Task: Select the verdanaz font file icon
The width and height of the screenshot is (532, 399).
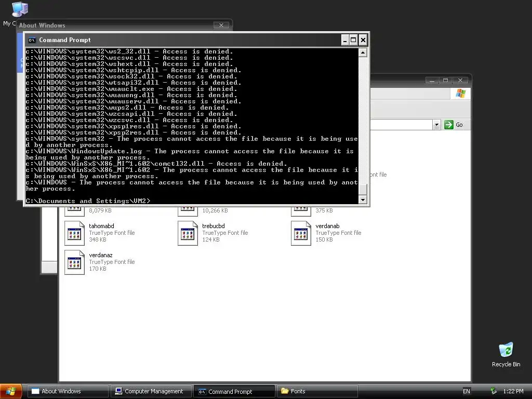Action: tap(74, 262)
